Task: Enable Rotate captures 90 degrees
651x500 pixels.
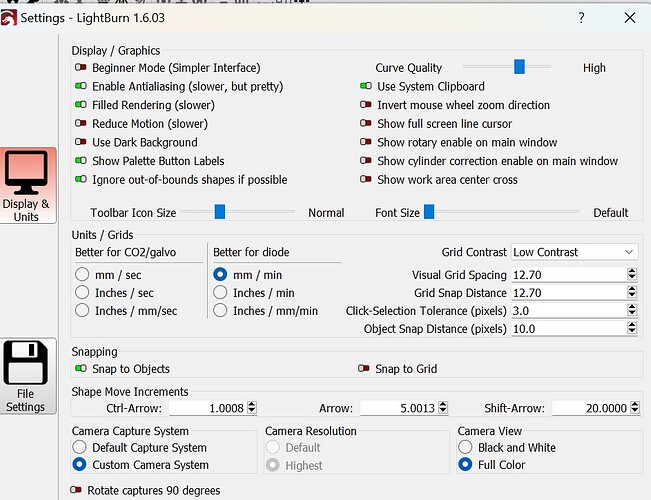Action: pos(76,490)
